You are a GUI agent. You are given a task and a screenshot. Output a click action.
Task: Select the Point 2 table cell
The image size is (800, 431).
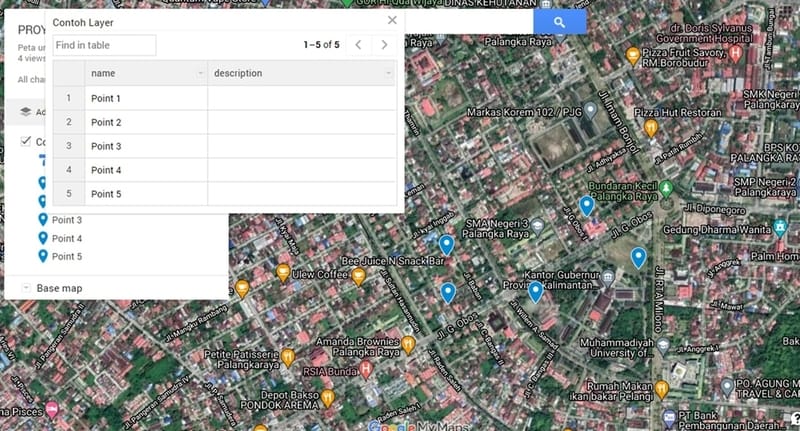(146, 122)
